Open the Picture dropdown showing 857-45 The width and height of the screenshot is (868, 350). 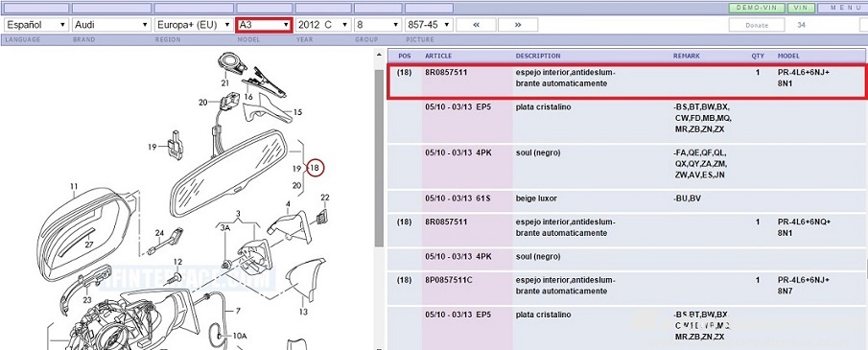click(429, 25)
